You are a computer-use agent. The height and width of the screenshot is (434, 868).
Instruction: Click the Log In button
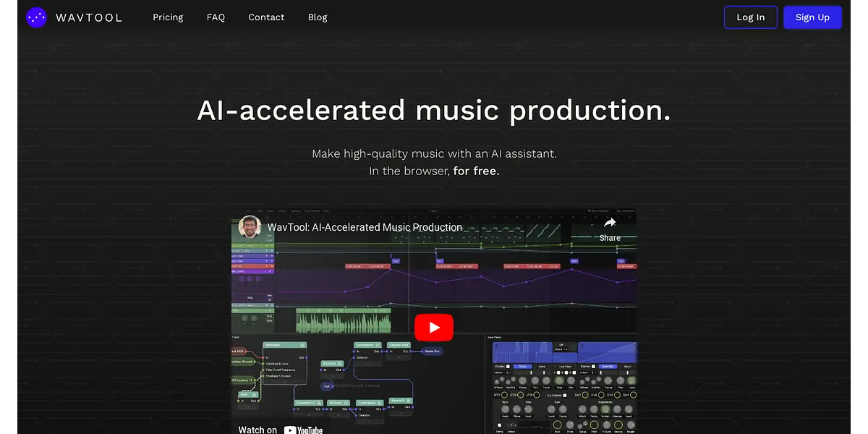pos(750,17)
